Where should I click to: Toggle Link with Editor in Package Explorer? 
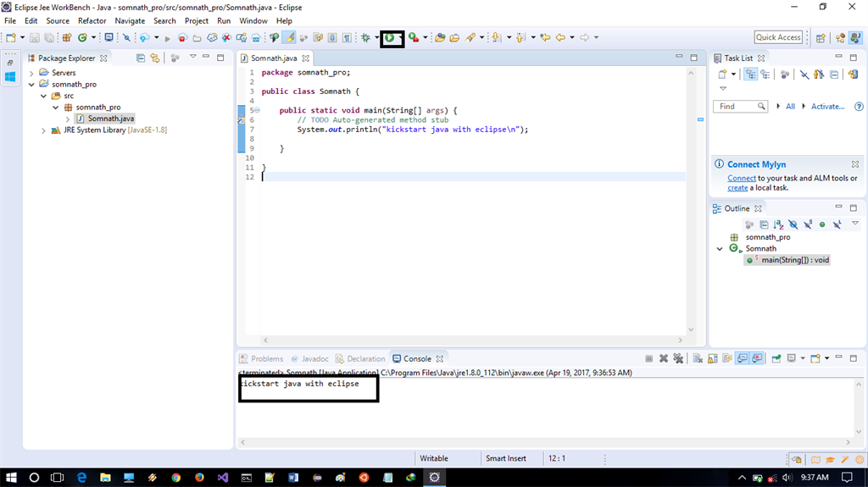coord(155,58)
